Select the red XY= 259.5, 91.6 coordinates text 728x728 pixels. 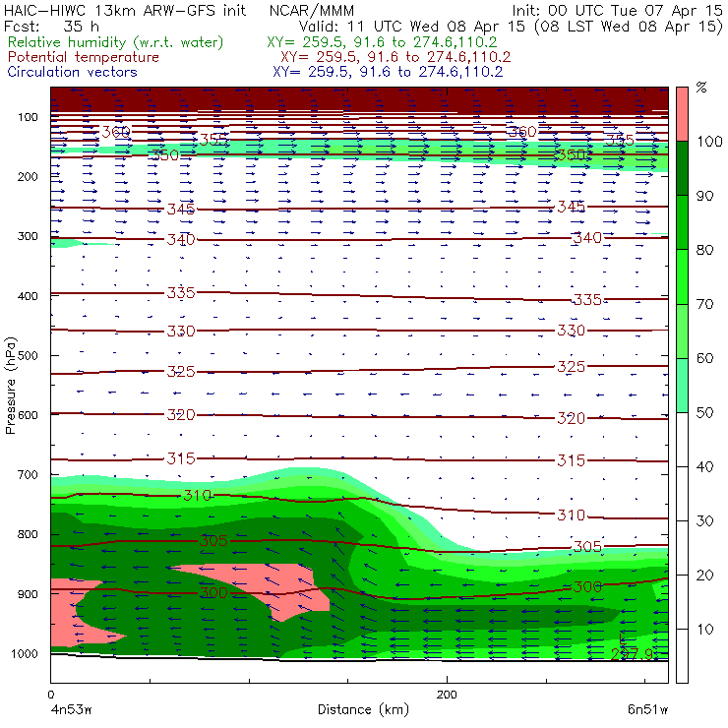(x=395, y=57)
